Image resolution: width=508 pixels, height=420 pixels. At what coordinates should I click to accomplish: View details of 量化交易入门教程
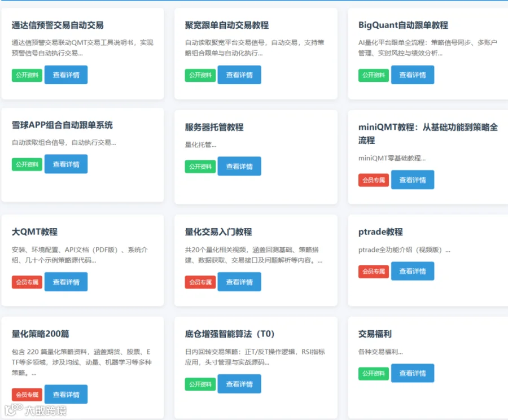[x=239, y=282]
